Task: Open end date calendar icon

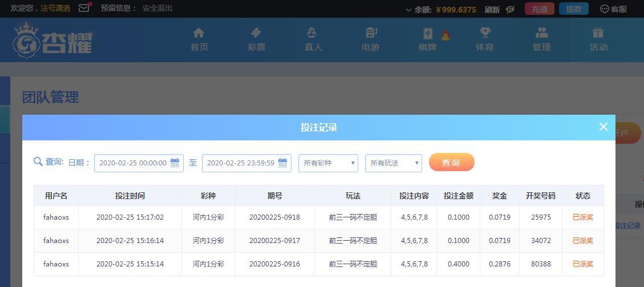Action: [282, 163]
